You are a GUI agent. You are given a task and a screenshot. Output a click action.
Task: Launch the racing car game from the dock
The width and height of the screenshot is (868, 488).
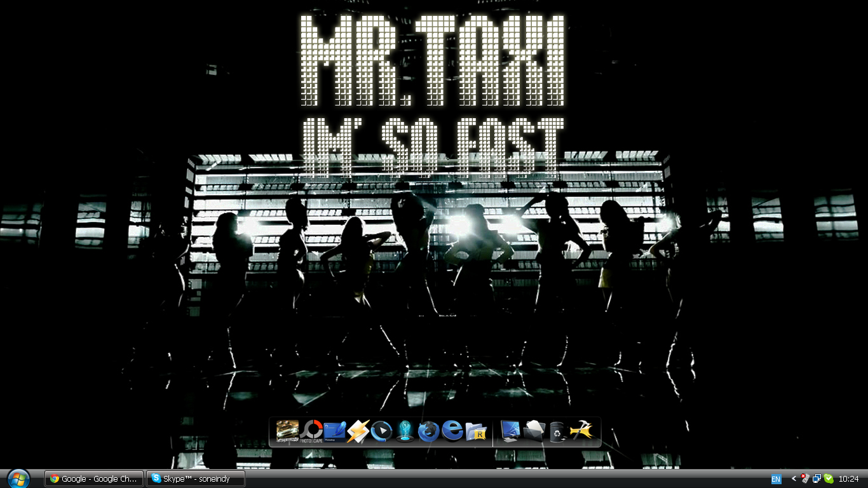pos(287,431)
